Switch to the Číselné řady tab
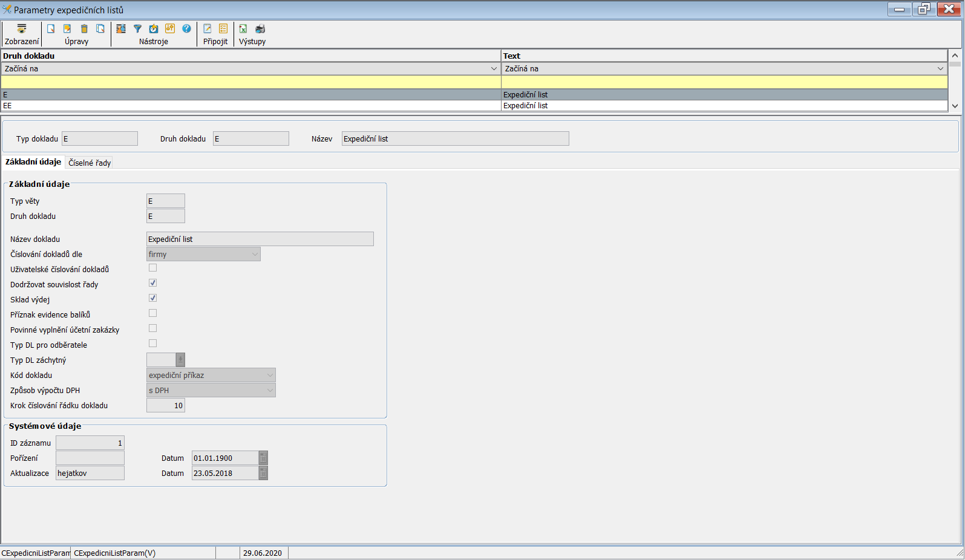Viewport: 965px width, 560px height. click(90, 163)
